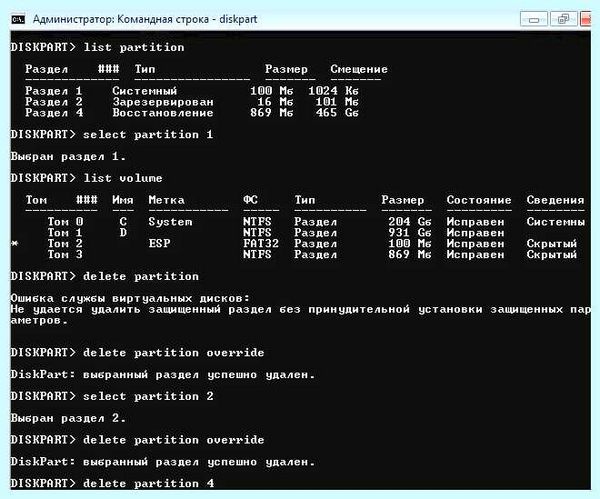Click the 'Выбран раздел 1.' message

pos(68,157)
